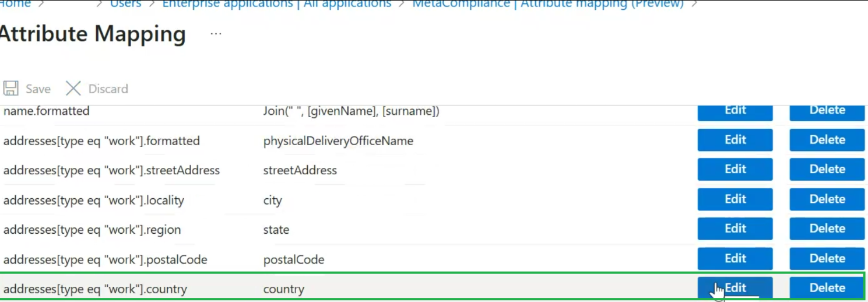Select addresses[type eq "work"].region text
The width and height of the screenshot is (868, 302).
tap(92, 230)
